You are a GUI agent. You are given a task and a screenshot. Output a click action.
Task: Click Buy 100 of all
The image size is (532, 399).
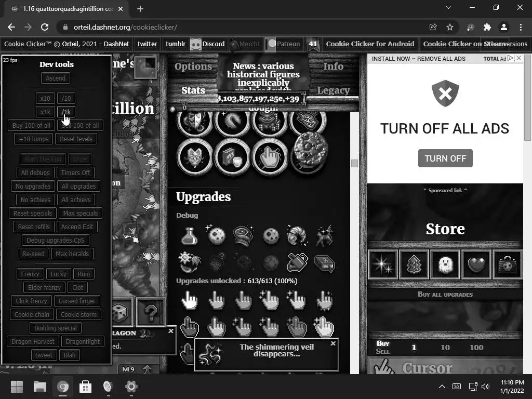point(31,126)
